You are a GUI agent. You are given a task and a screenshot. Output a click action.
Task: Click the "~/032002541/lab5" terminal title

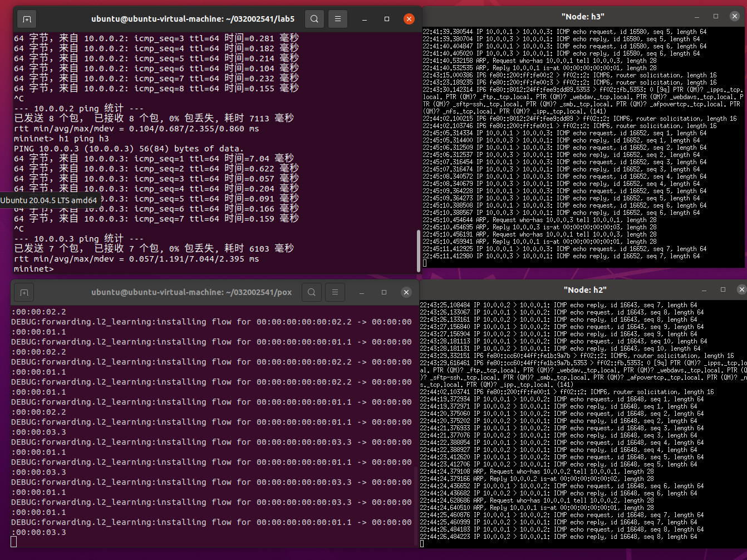[193, 19]
